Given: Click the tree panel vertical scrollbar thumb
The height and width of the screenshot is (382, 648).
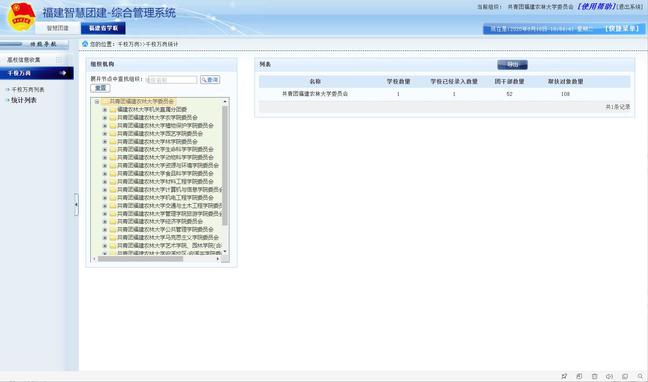Looking at the screenshot, I should coord(225,165).
